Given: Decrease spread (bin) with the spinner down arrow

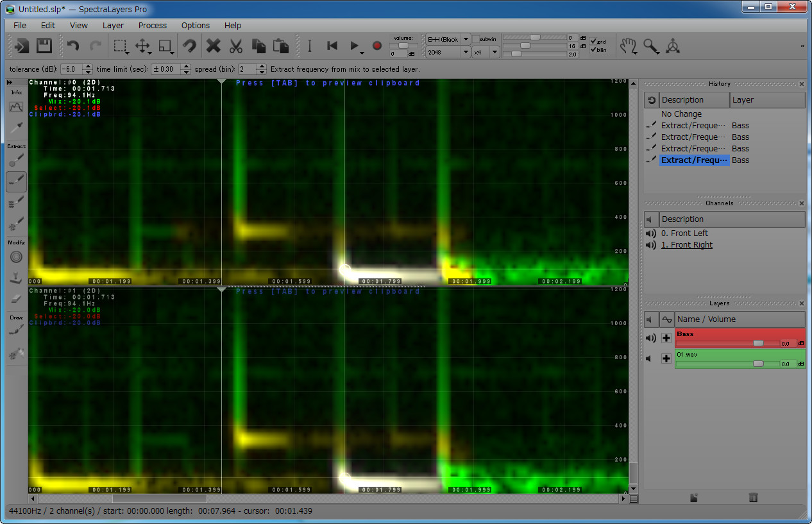Looking at the screenshot, I should [261, 72].
